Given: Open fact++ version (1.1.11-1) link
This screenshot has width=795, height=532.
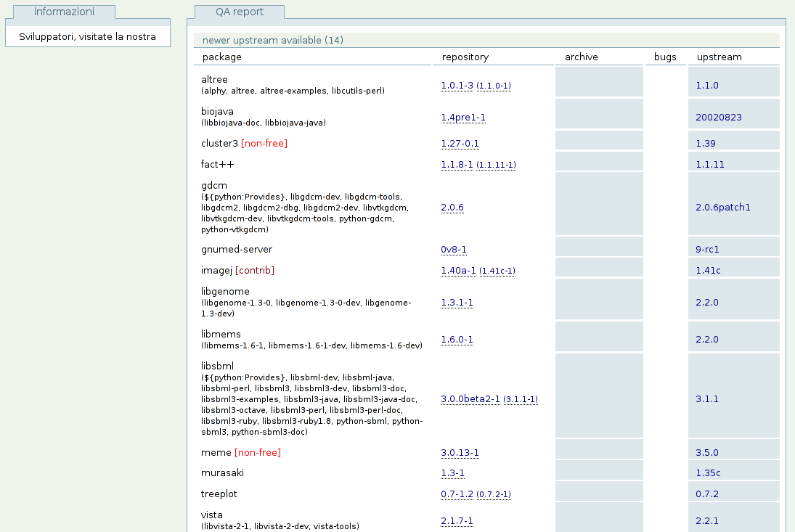Looking at the screenshot, I should point(497,165).
